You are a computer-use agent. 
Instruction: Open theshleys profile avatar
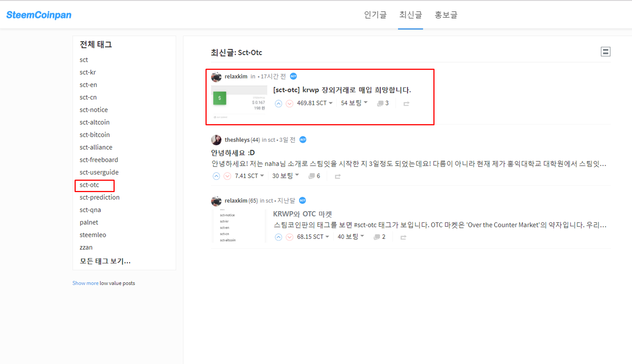216,140
